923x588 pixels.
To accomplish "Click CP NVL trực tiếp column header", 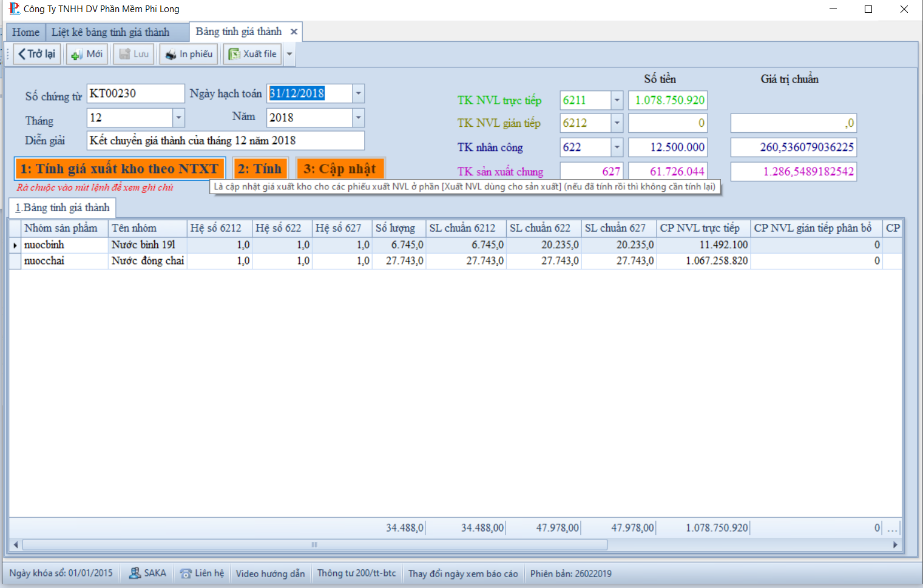I will point(703,228).
